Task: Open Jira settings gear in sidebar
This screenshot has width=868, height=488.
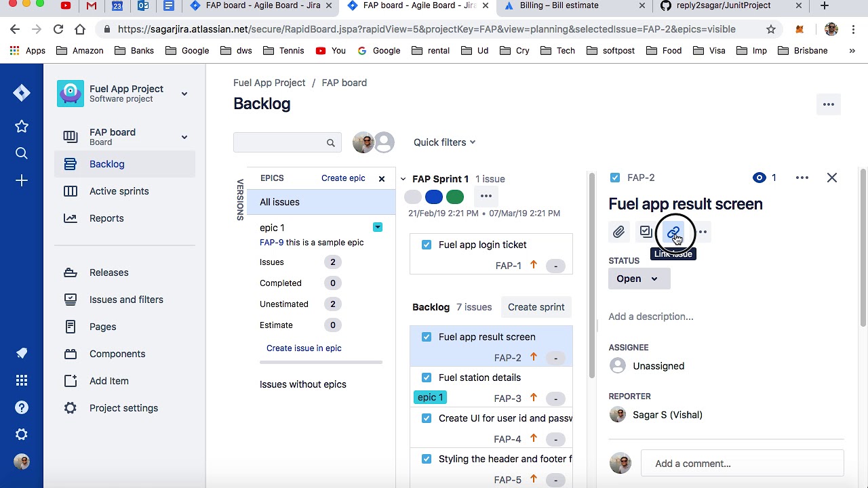Action: point(22,434)
